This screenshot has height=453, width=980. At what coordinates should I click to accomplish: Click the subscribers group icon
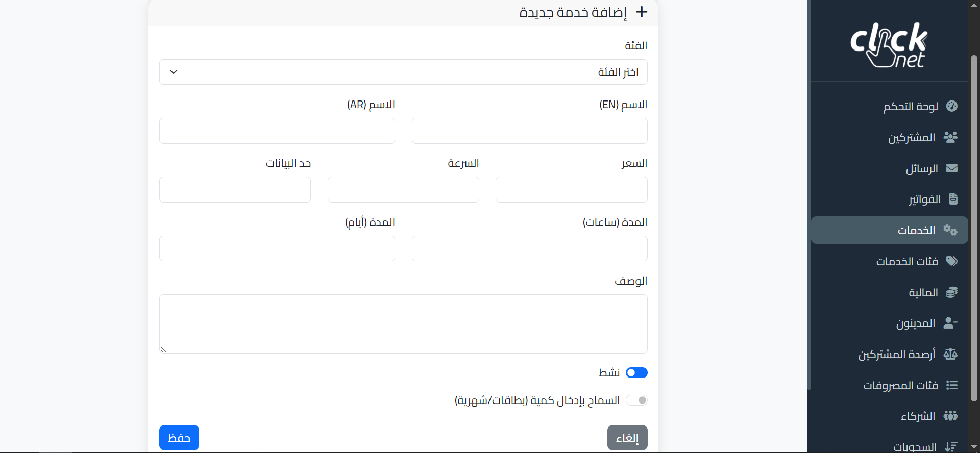tap(950, 137)
